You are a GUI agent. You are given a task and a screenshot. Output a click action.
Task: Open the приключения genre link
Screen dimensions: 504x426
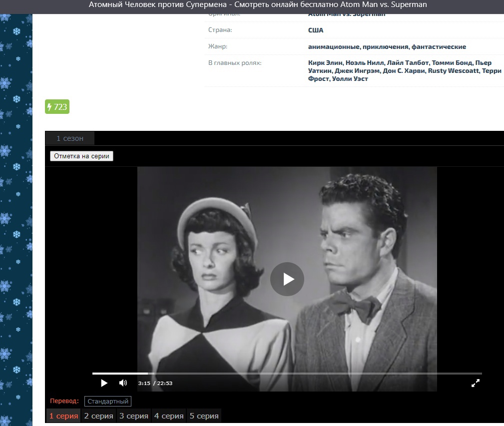[386, 46]
